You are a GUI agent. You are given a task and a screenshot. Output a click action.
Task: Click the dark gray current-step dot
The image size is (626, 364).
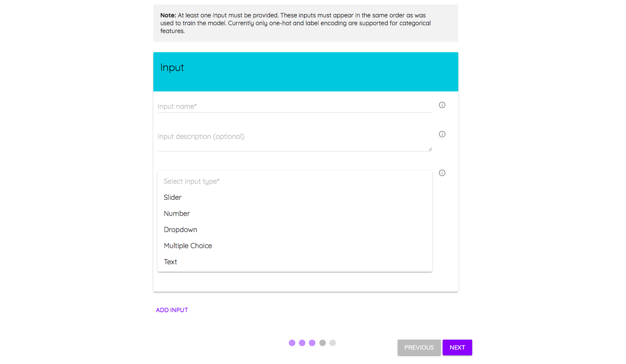point(322,343)
